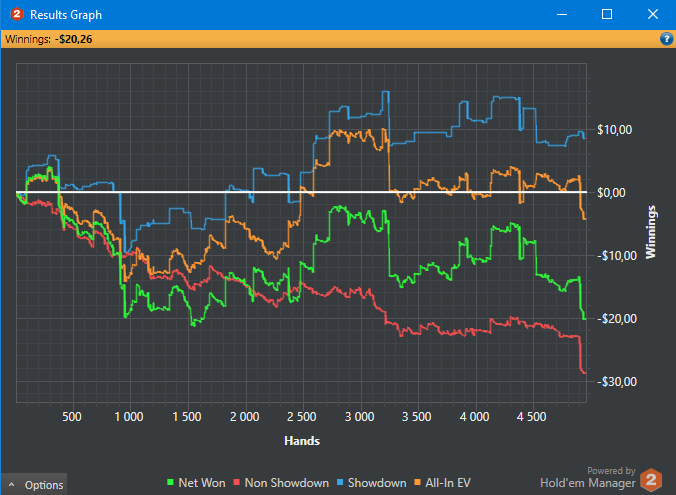Click the 3 000 hands axis label
This screenshot has height=495, width=676.
pyautogui.click(x=359, y=417)
